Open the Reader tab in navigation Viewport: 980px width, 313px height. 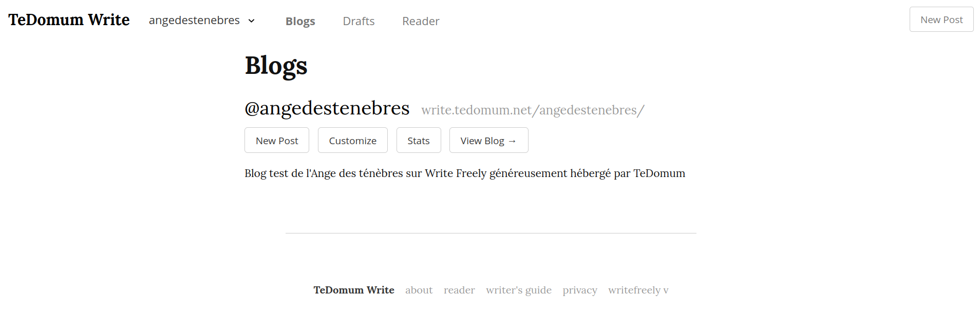click(421, 21)
